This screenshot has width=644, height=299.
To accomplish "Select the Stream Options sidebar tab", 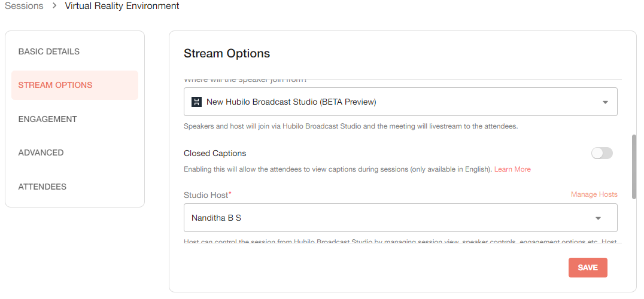I will pyautogui.click(x=56, y=85).
